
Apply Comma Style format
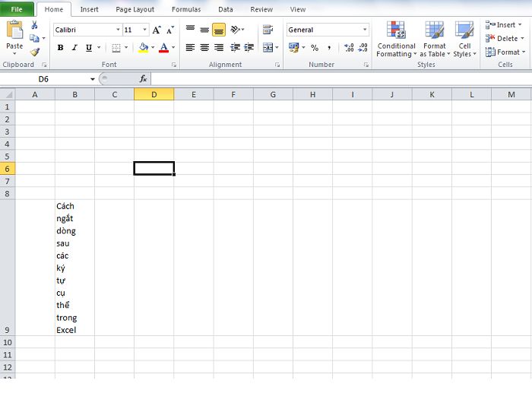tap(329, 48)
